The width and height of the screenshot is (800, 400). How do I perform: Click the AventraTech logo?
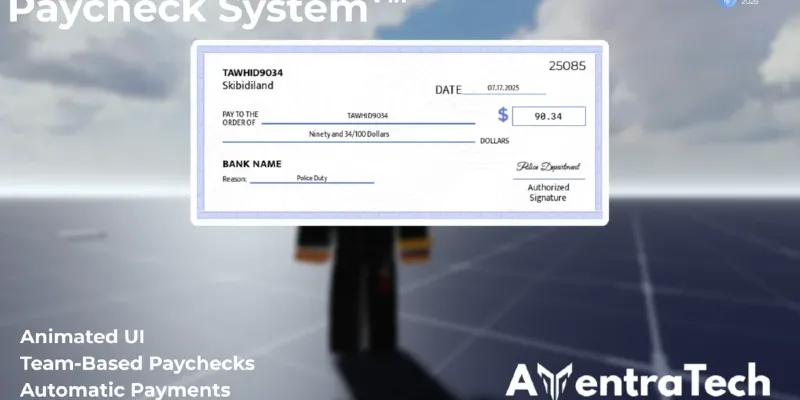click(637, 381)
